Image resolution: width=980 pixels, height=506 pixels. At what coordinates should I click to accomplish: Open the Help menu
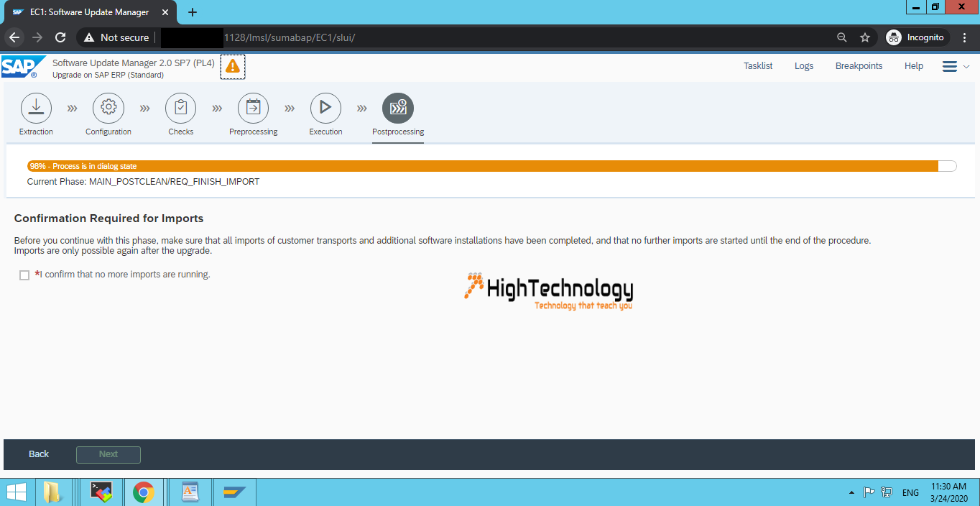point(914,66)
